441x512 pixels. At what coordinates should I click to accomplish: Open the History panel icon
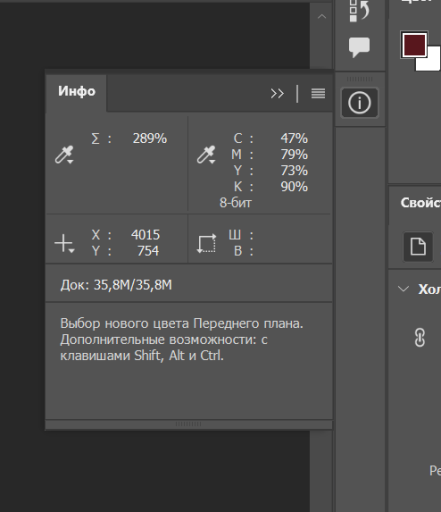tap(359, 11)
